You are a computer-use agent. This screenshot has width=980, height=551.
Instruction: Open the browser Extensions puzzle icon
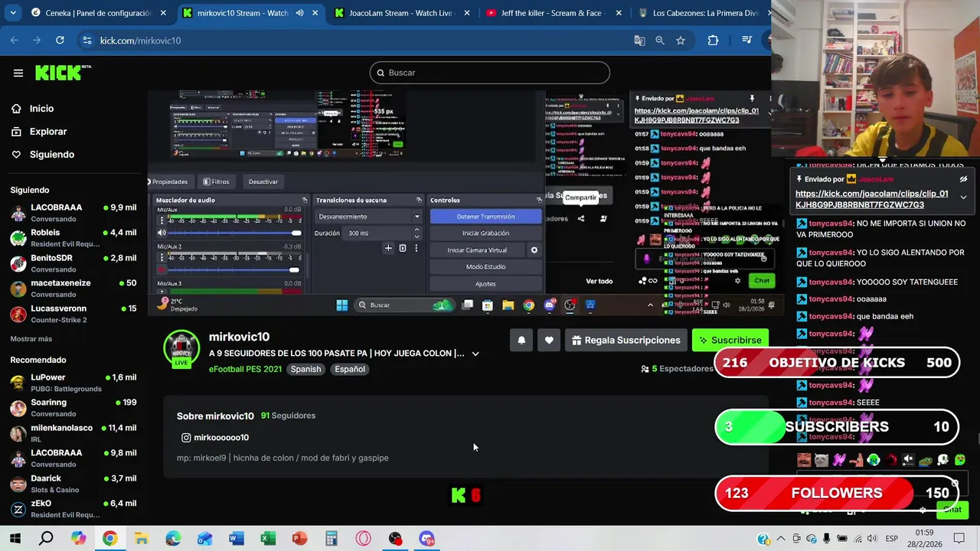pyautogui.click(x=713, y=41)
